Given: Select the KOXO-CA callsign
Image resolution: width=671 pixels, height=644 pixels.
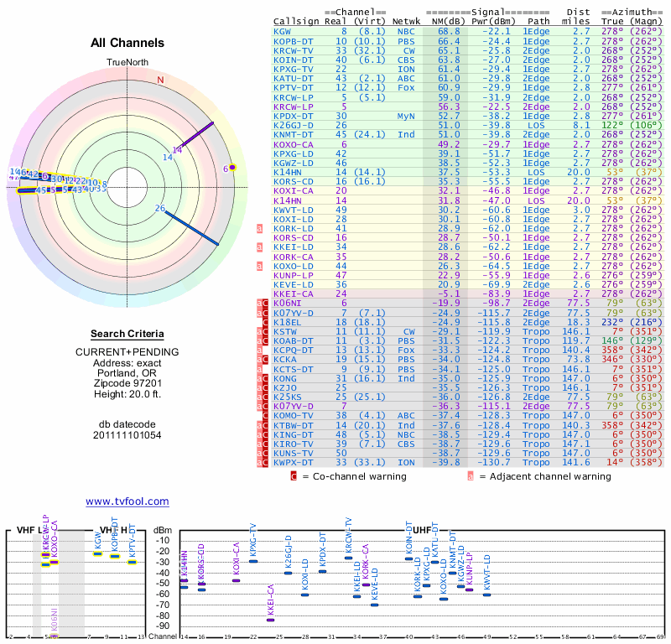Looking at the screenshot, I should pos(293,144).
